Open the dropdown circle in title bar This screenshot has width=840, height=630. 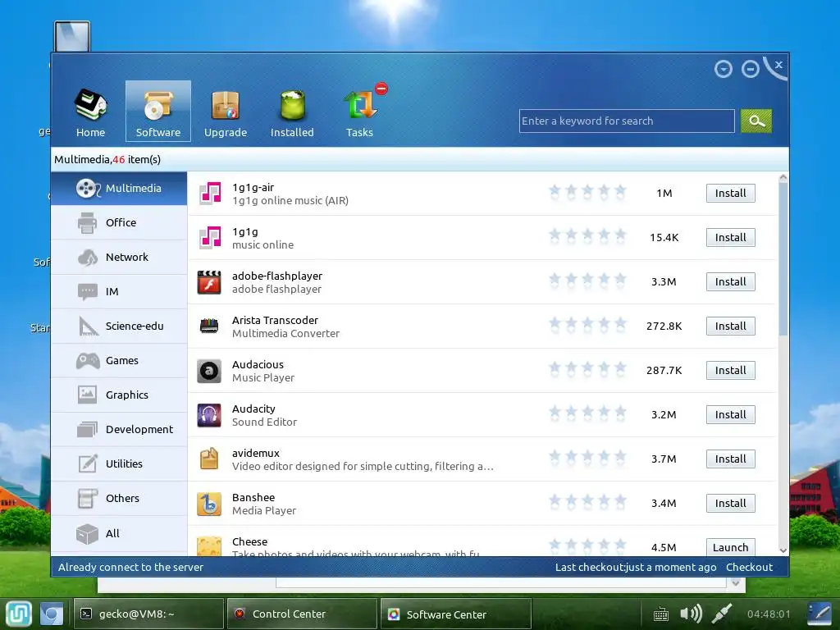click(x=724, y=69)
